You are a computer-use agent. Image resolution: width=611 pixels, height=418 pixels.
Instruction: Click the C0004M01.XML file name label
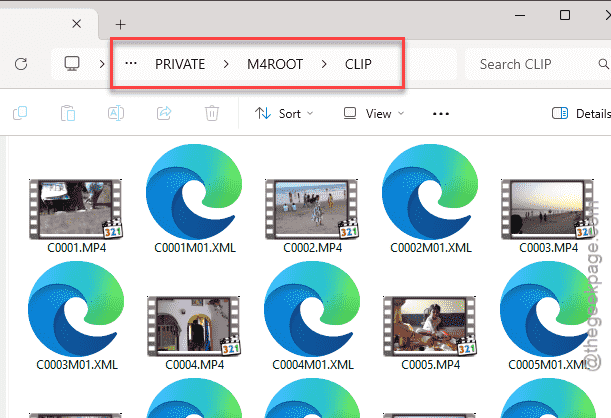coord(313,365)
